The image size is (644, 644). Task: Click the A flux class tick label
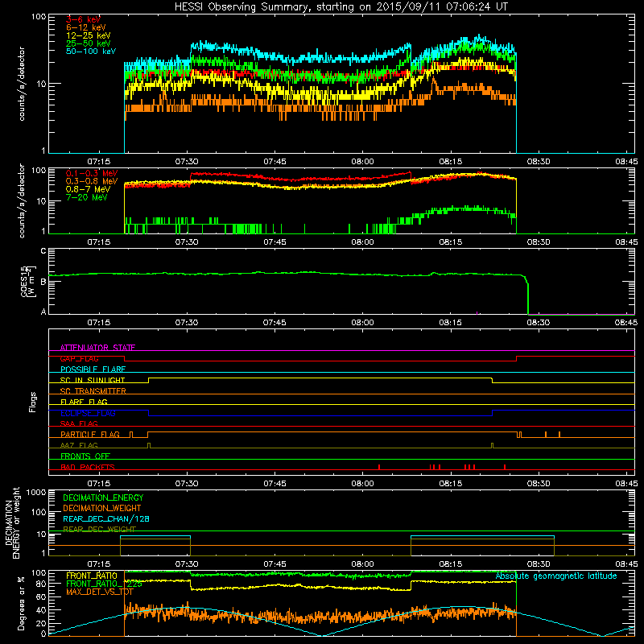[x=43, y=312]
